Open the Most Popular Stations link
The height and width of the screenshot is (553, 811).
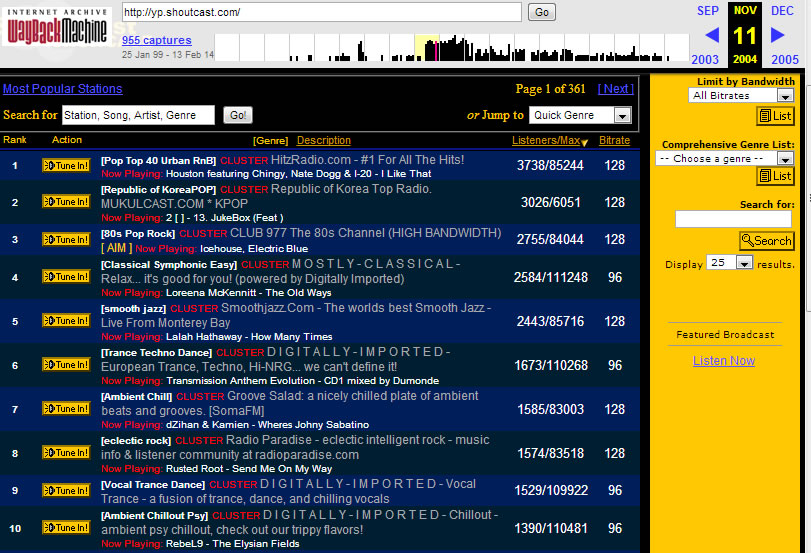click(x=63, y=89)
